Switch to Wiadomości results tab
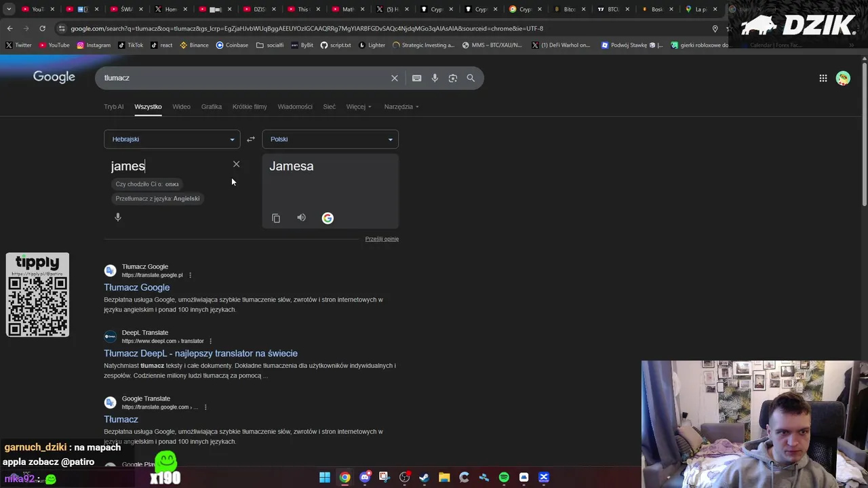 tap(295, 106)
